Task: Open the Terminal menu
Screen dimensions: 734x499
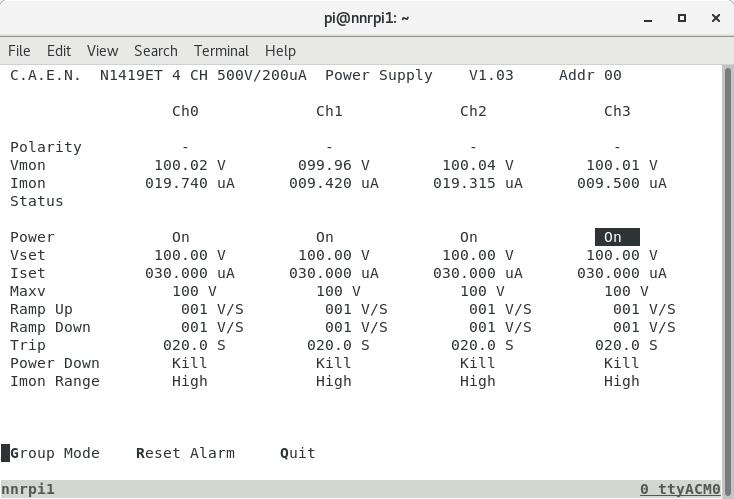Action: 221,50
